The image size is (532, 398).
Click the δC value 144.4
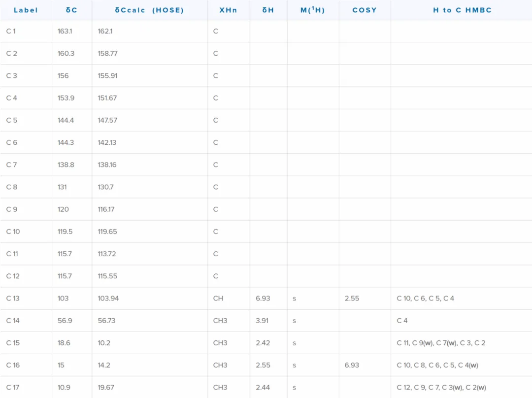pos(66,121)
